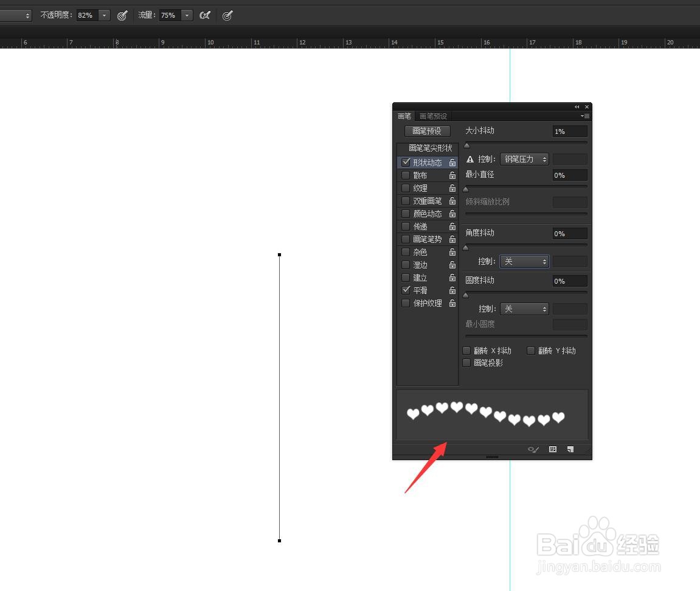700x591 pixels.
Task: Select bottom anchor point of path
Action: click(280, 540)
